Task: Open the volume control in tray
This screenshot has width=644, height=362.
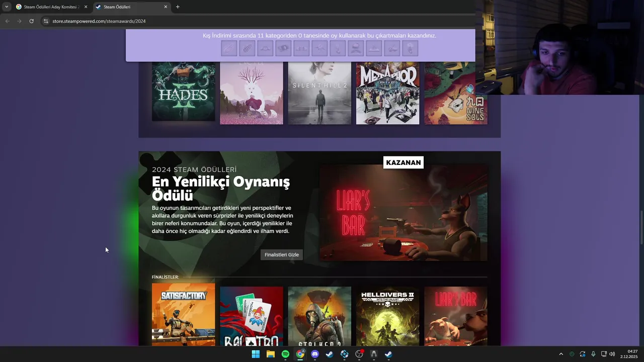Action: coord(612,354)
